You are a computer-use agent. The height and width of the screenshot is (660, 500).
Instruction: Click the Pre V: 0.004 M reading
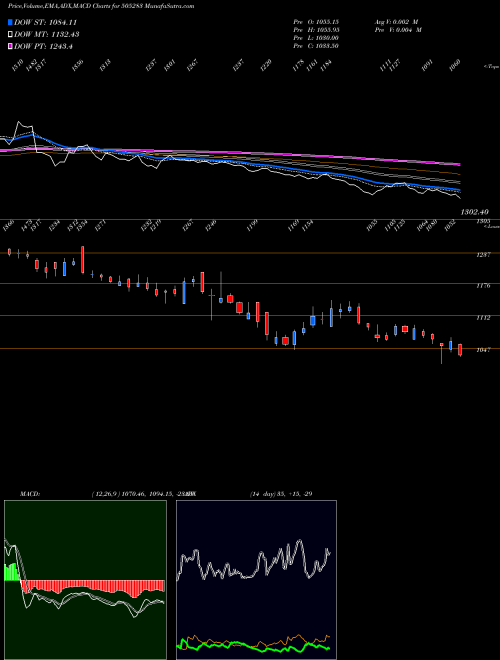click(x=398, y=29)
